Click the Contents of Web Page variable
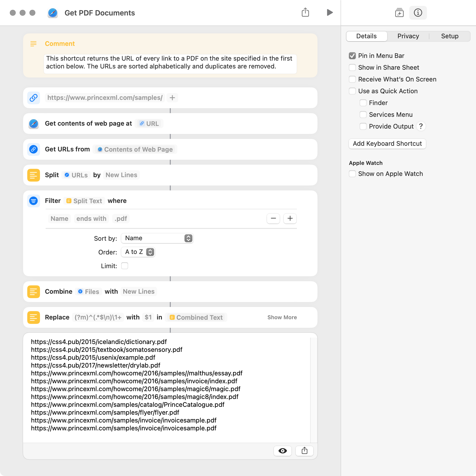 tap(135, 149)
